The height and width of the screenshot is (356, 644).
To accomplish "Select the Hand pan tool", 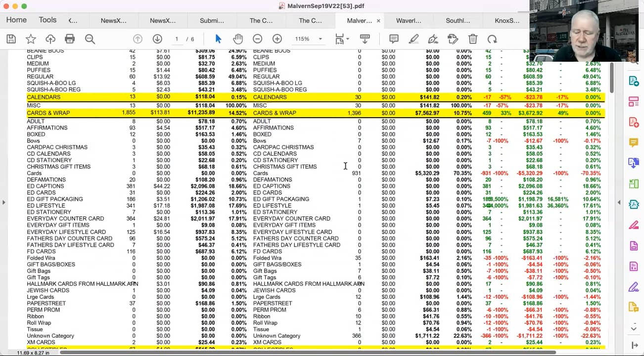I will (x=238, y=39).
